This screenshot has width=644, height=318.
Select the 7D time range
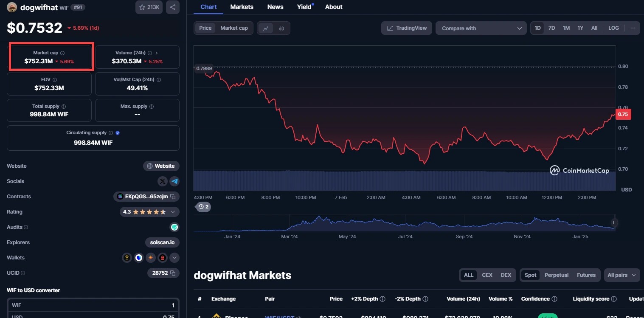tap(551, 28)
